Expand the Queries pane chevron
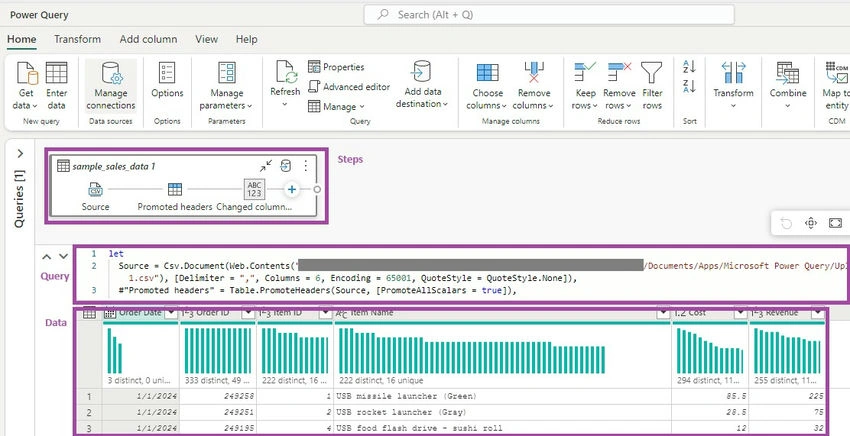The height and width of the screenshot is (436, 850). pyautogui.click(x=20, y=153)
